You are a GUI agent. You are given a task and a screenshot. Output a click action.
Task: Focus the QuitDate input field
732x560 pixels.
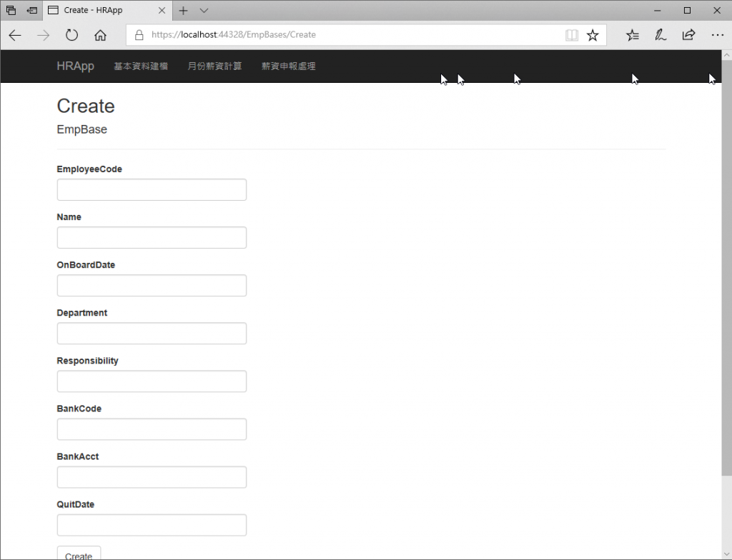coord(152,525)
